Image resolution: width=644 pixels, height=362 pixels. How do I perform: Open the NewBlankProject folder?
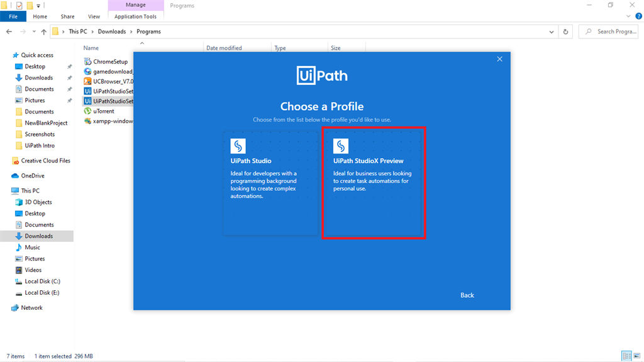46,123
